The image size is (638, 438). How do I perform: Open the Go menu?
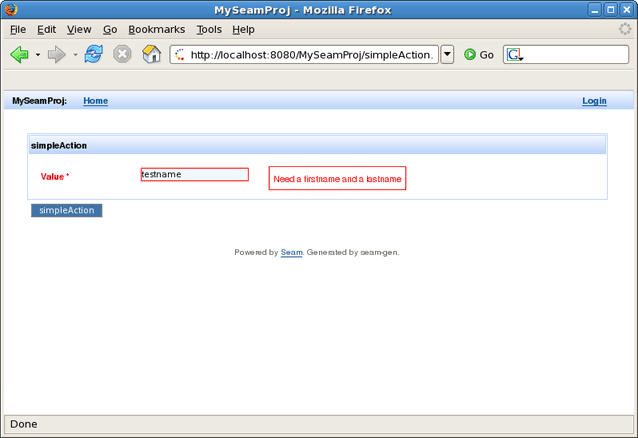[110, 30]
